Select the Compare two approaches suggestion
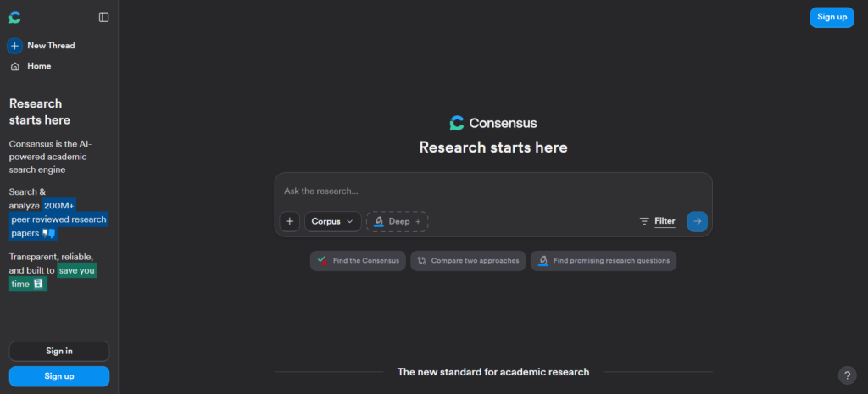This screenshot has height=394, width=868. pyautogui.click(x=468, y=261)
